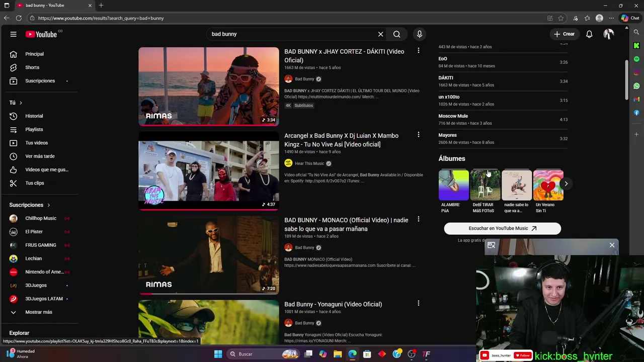Open options menu for Yonaguni video
The image size is (644, 362).
pyautogui.click(x=418, y=303)
